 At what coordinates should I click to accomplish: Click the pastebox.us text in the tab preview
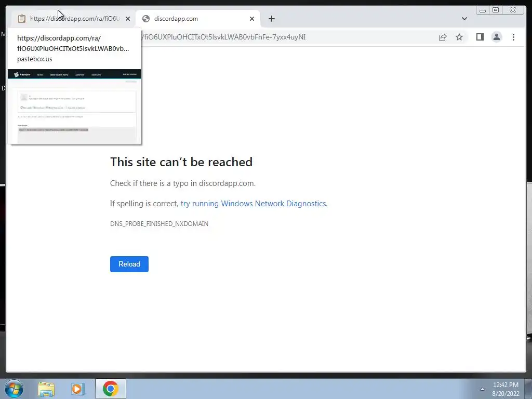pos(35,59)
